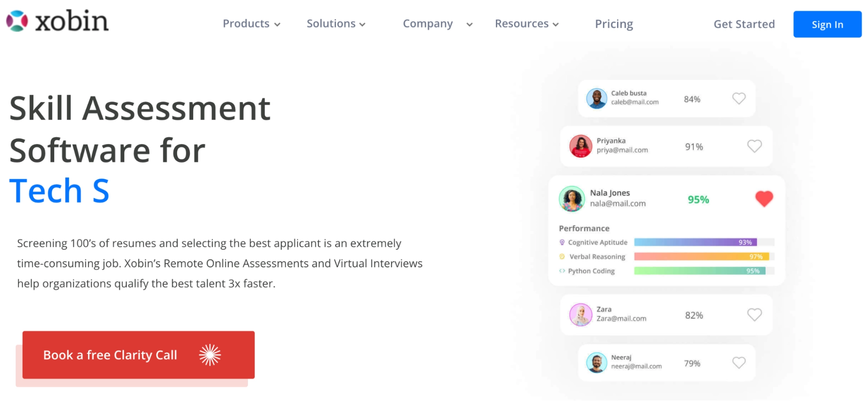Click the Performance heading

click(x=584, y=228)
